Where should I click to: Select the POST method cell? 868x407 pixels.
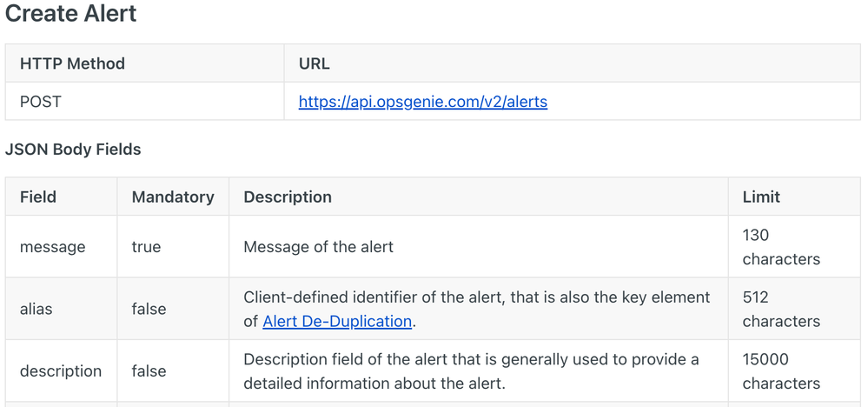(144, 102)
